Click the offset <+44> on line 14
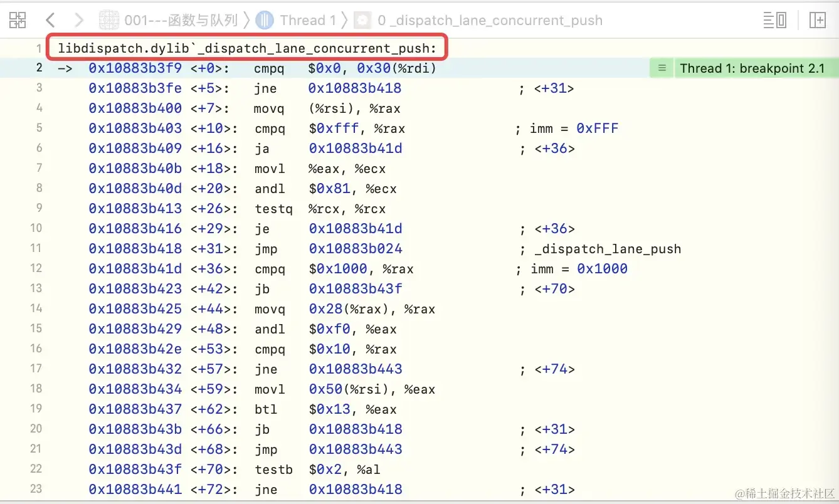This screenshot has height=504, width=839. coord(214,309)
